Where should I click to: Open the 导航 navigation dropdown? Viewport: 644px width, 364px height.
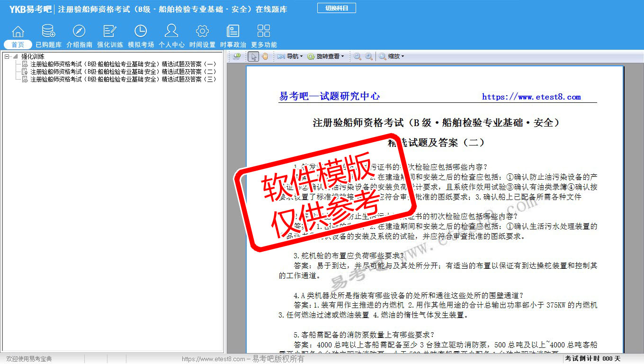coord(290,56)
